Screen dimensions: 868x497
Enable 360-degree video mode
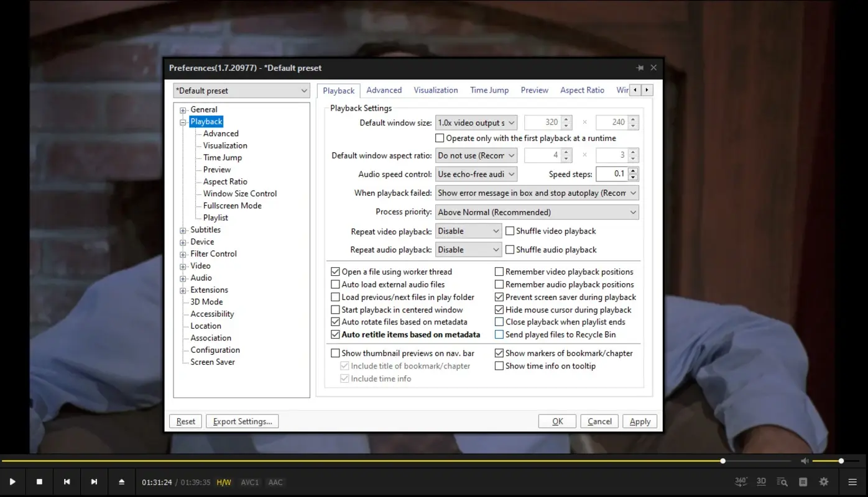point(741,481)
